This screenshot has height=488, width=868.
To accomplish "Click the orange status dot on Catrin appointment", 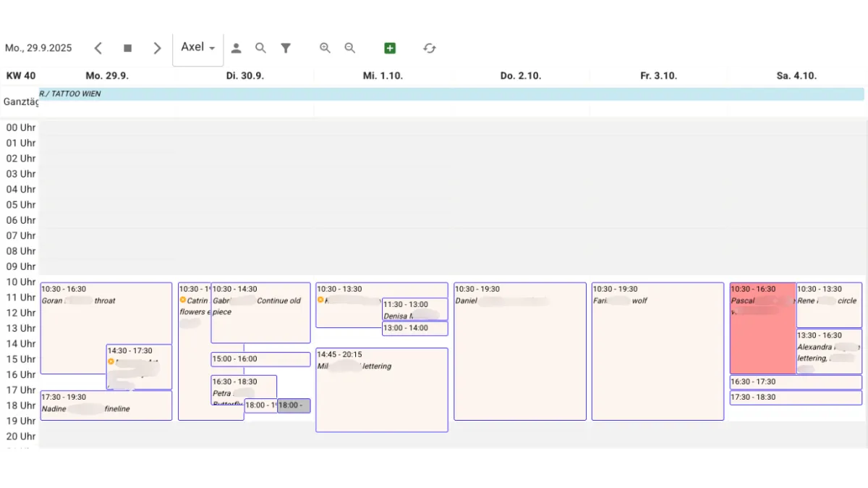I will 183,300.
